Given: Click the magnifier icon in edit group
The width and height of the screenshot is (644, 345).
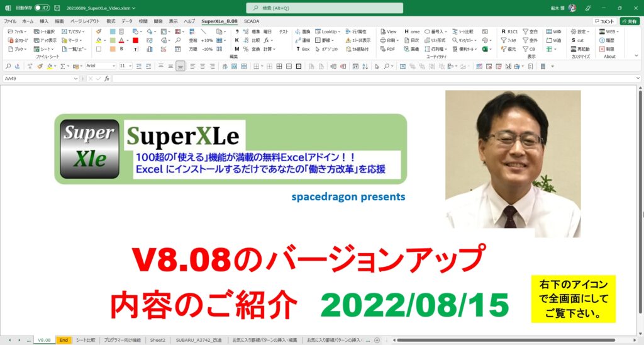Looking at the screenshot, I should (x=178, y=40).
